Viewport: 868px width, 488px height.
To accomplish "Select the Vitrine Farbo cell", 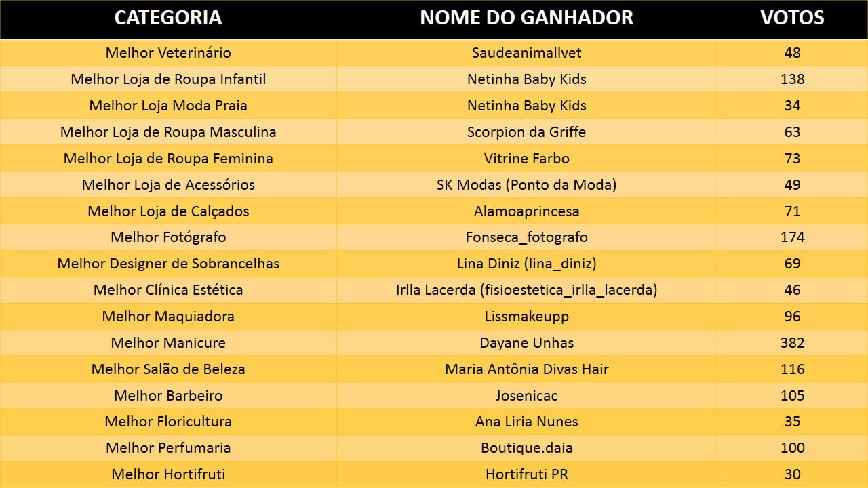I will tap(526, 159).
